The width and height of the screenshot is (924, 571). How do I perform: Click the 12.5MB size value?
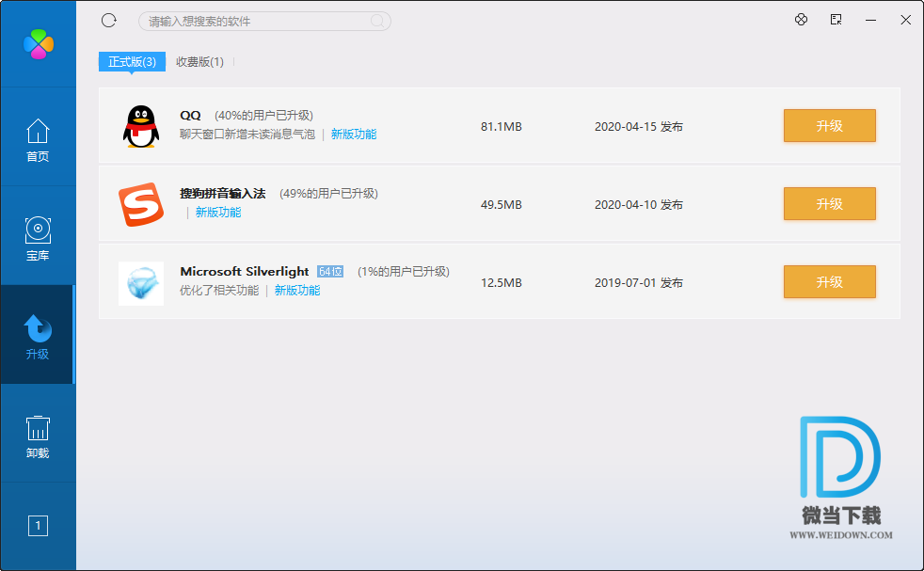click(502, 283)
